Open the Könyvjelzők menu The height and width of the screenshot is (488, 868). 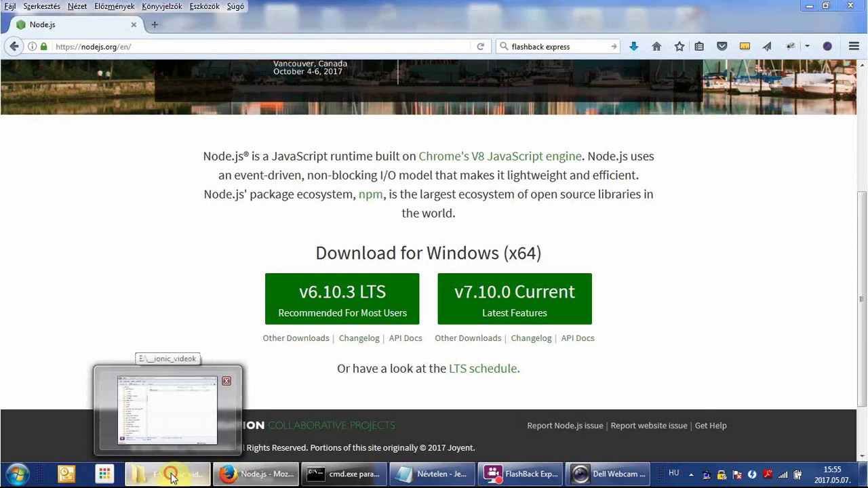click(162, 6)
